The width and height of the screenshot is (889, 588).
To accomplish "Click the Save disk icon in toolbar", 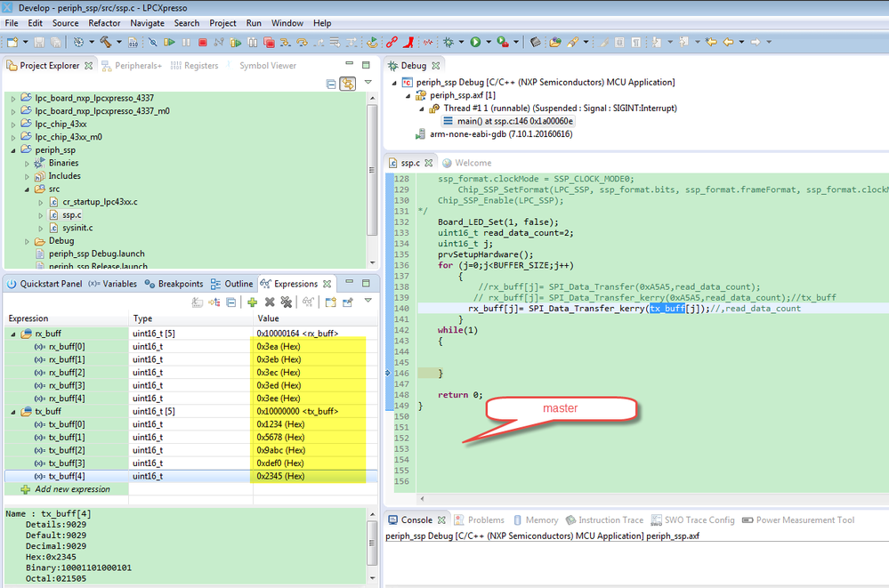I will point(39,42).
